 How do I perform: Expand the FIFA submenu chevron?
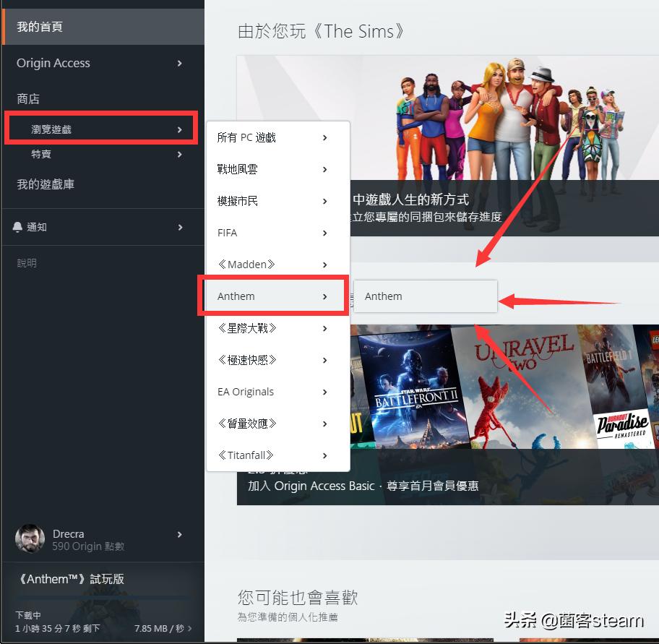[x=324, y=233]
